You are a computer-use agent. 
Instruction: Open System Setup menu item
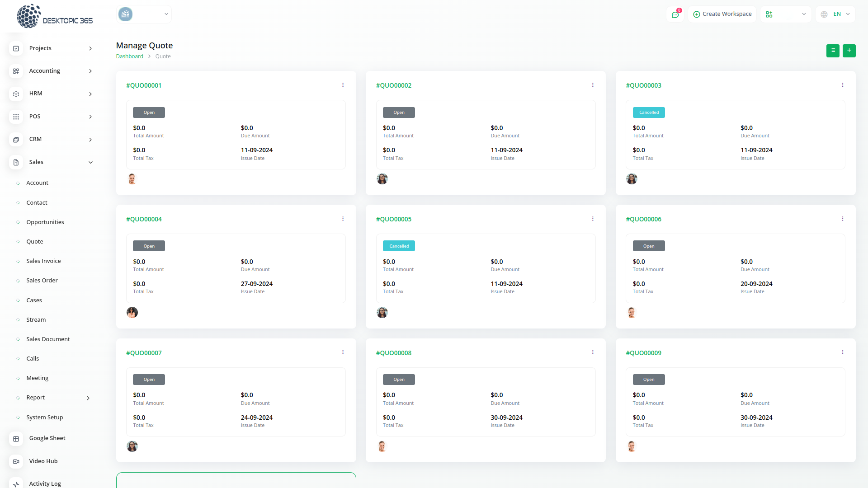(x=45, y=418)
